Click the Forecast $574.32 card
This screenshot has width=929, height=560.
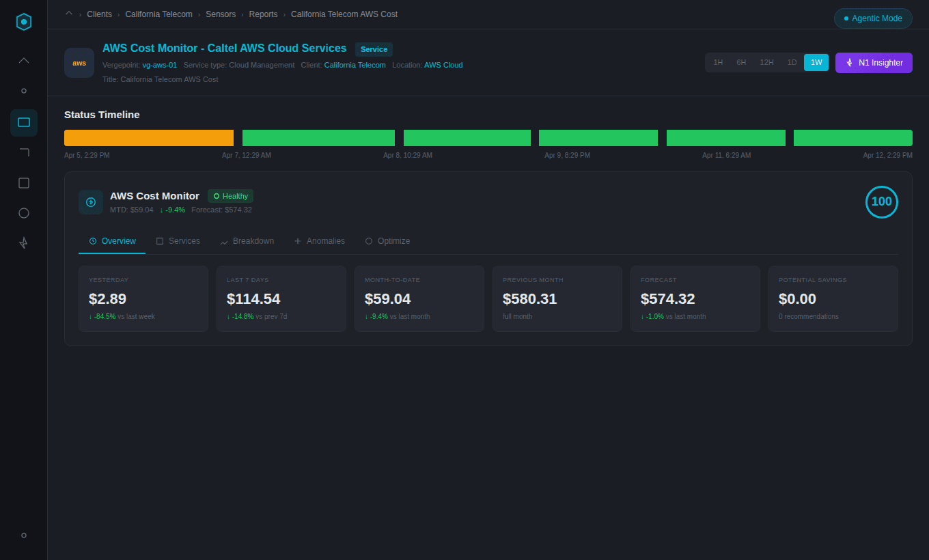coord(695,299)
